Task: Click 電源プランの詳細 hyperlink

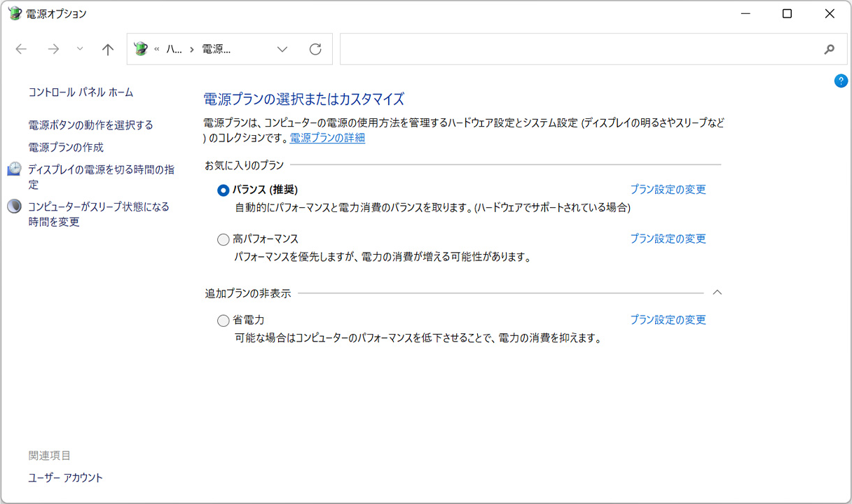Action: (x=327, y=138)
